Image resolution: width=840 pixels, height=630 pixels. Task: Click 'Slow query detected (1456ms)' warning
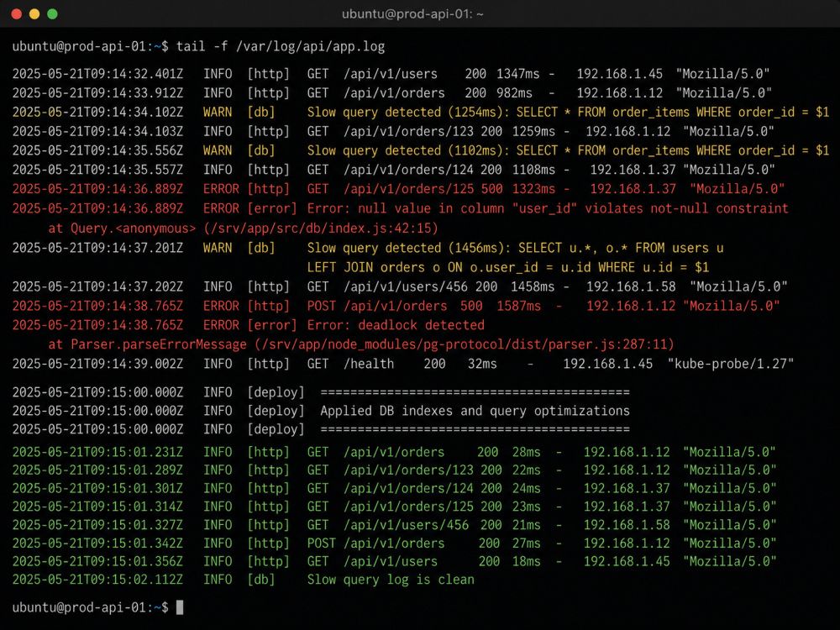(409, 248)
